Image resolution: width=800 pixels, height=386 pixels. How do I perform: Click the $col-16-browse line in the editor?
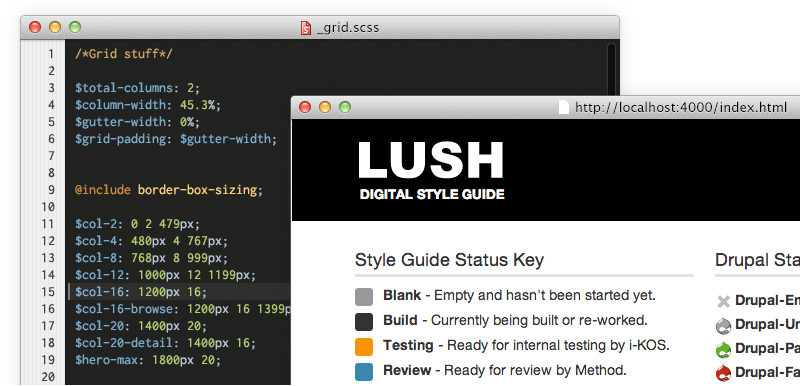[x=183, y=309]
